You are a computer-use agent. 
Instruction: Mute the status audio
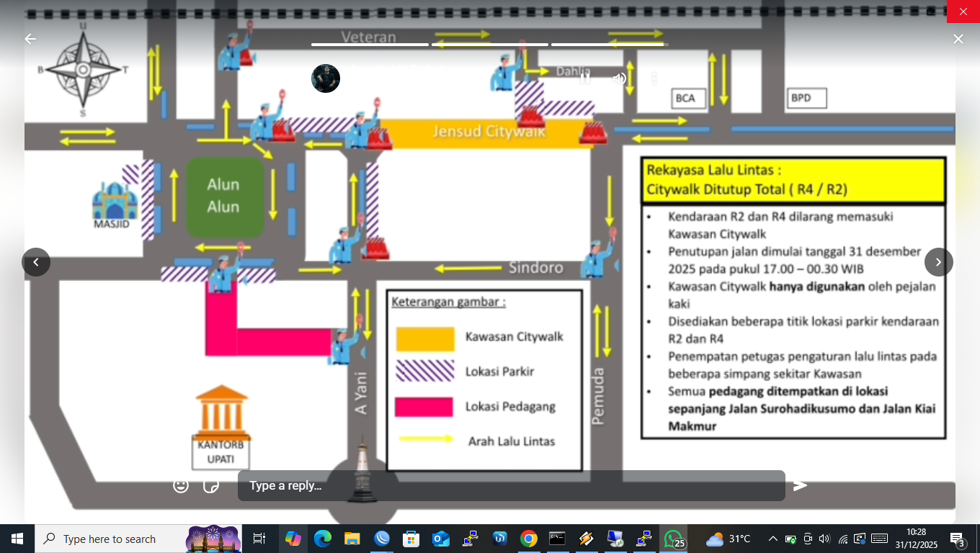tap(619, 78)
